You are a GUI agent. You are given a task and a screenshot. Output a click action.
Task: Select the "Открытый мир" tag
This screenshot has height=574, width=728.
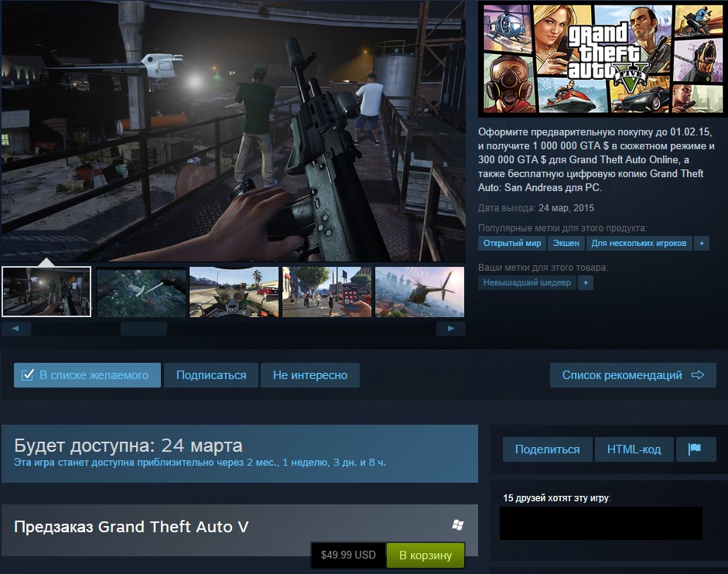coord(512,244)
